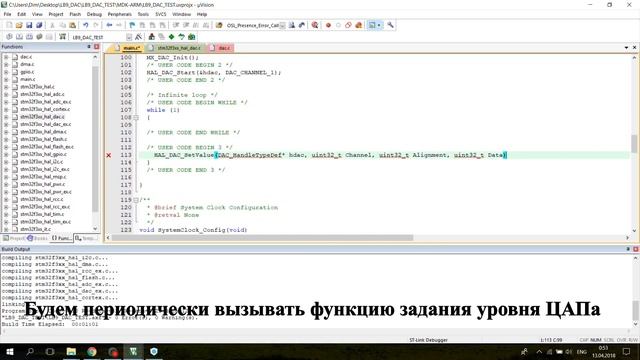Viewport: 640px width, 360px height.
Task: Open the LB9_DAC_TEST target selection dropdown
Action: pyautogui.click(x=129, y=37)
